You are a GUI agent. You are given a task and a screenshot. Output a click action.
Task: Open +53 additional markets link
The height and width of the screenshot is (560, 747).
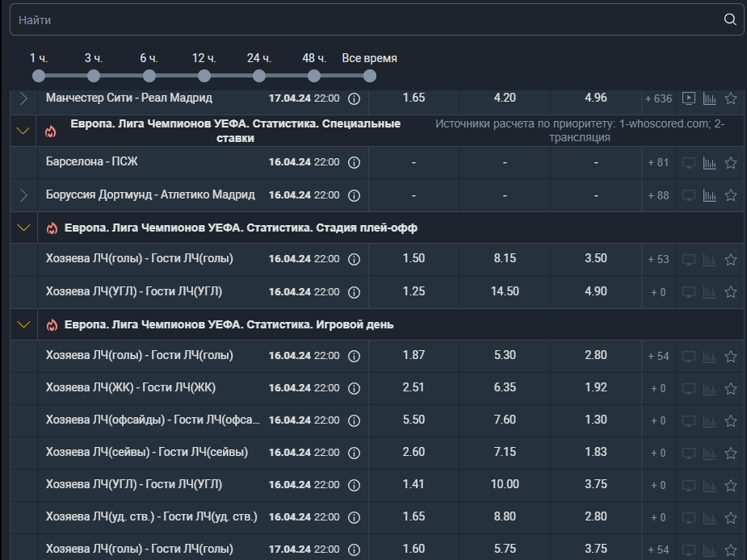click(658, 259)
